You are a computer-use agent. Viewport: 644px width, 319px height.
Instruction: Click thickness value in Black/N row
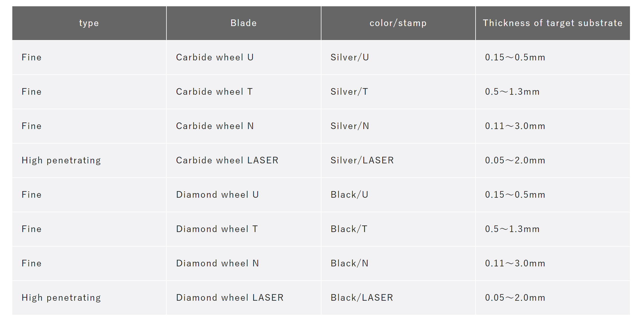pyautogui.click(x=515, y=263)
